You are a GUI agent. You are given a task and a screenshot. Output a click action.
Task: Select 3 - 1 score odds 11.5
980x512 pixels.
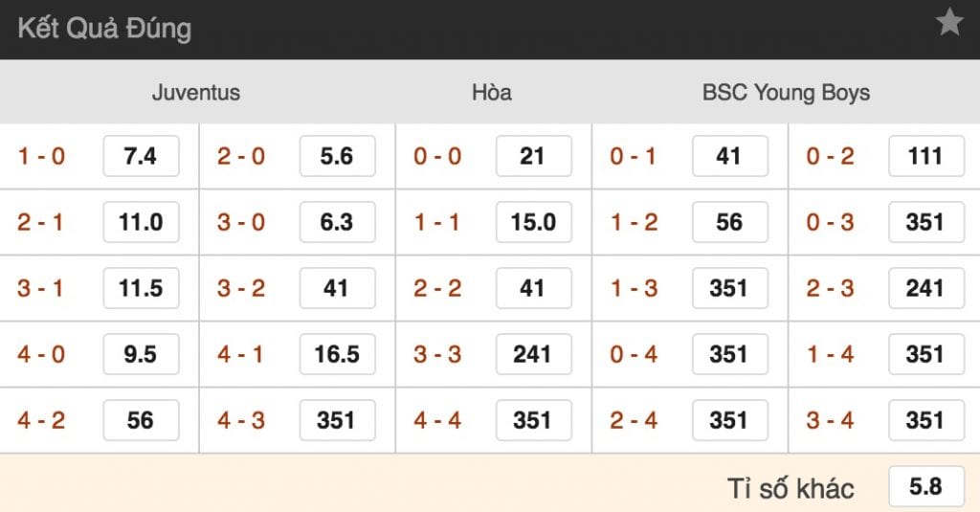pos(141,289)
